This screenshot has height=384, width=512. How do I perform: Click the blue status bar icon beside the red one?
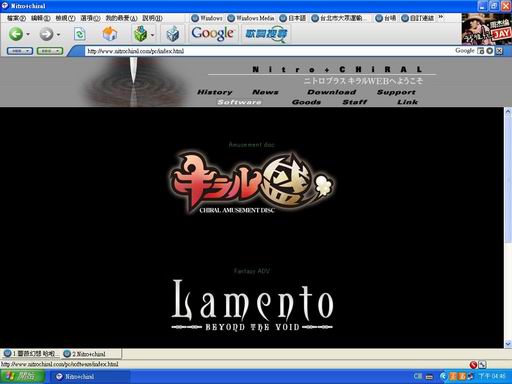tap(482, 364)
